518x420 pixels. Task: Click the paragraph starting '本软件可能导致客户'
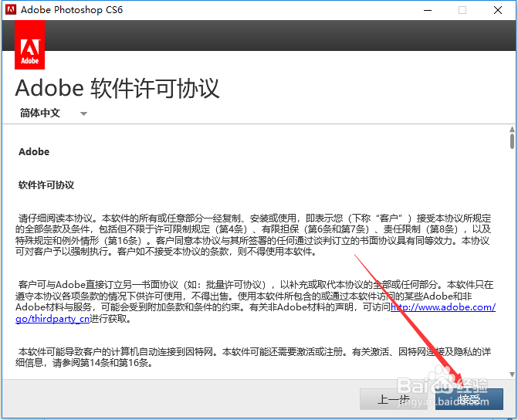coord(253,357)
